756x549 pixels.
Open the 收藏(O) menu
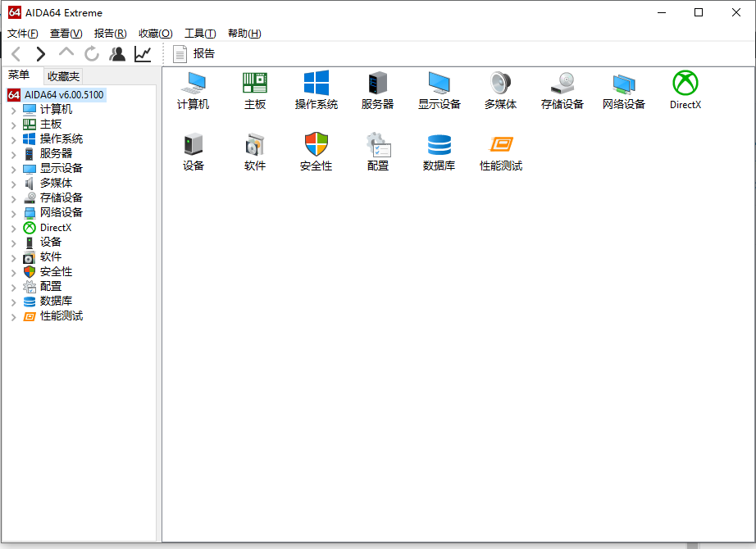(x=155, y=34)
